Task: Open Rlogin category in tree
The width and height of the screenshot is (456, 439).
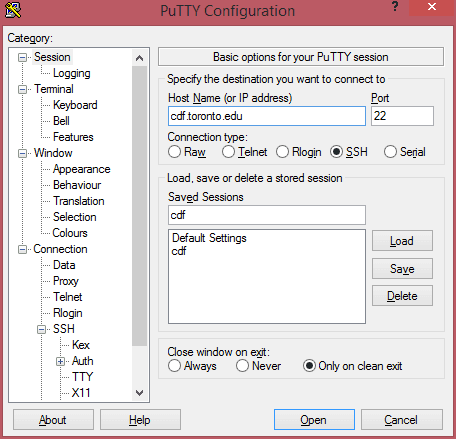Action: coord(68,313)
